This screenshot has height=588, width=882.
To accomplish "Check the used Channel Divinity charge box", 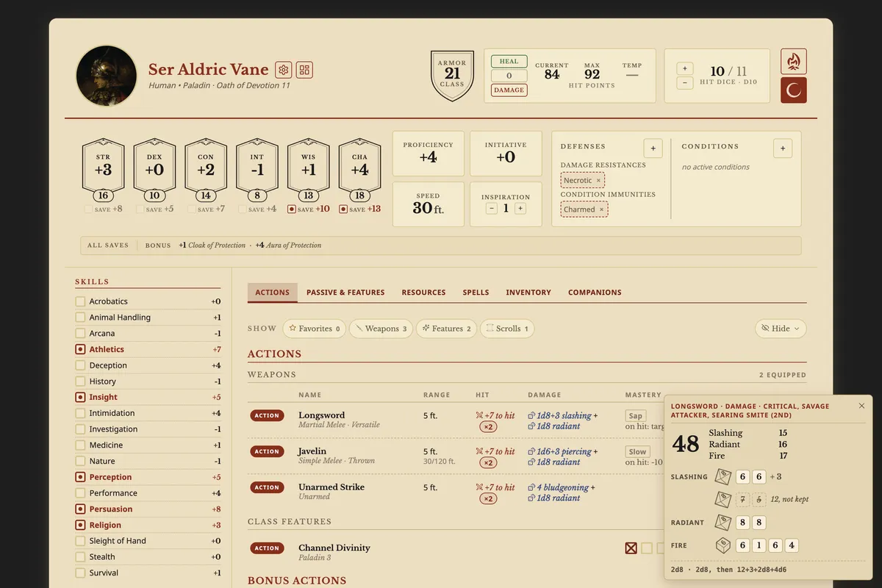I will (x=631, y=548).
